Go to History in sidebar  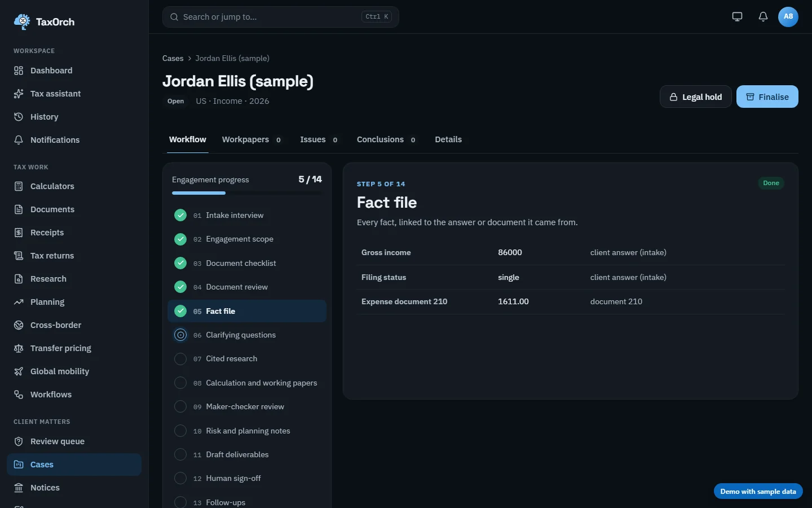click(74, 117)
